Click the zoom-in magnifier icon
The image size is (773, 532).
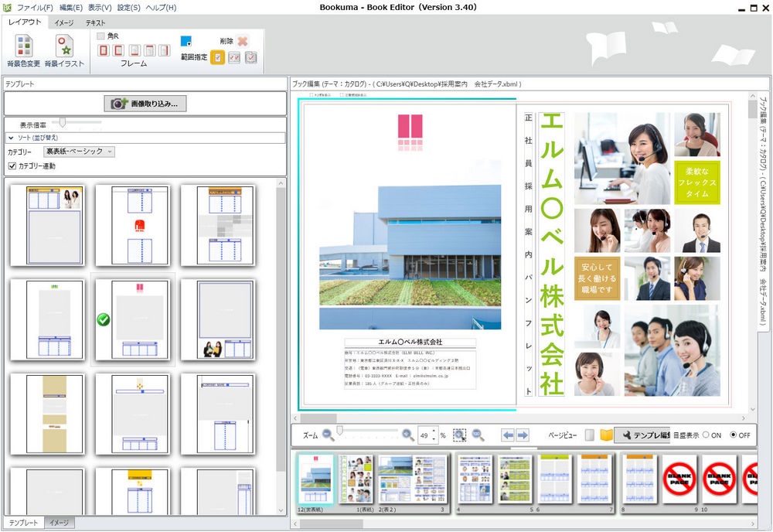coord(407,435)
